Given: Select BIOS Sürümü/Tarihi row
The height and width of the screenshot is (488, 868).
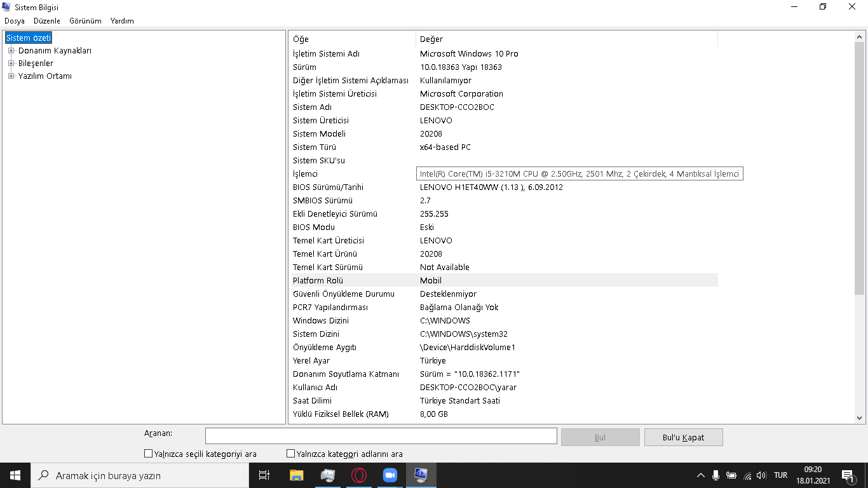Looking at the screenshot, I should click(x=504, y=187).
